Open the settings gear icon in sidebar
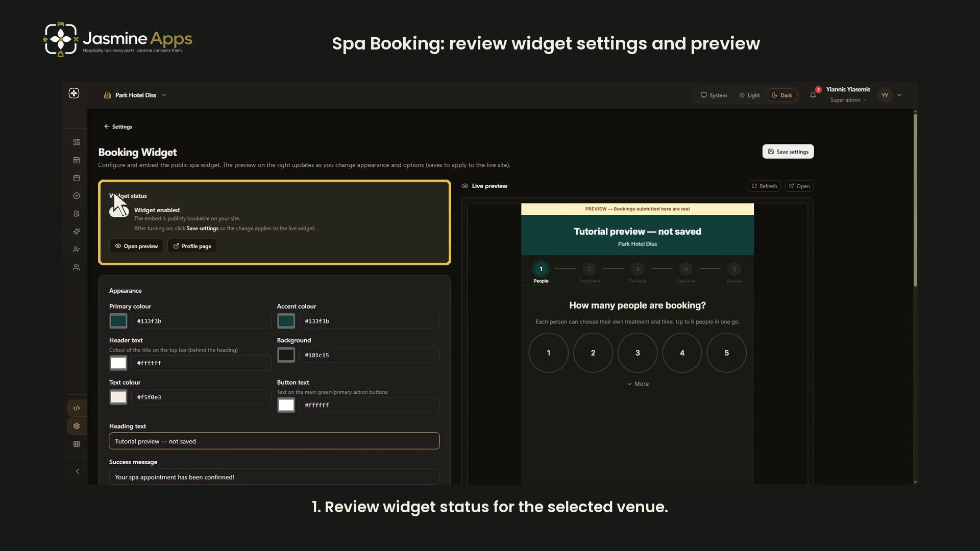This screenshot has height=551, width=980. click(77, 426)
